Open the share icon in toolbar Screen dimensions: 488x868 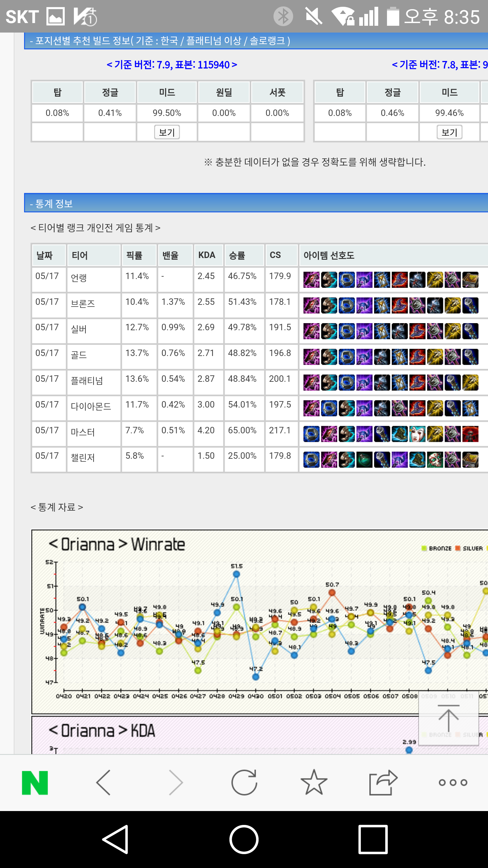click(x=383, y=783)
